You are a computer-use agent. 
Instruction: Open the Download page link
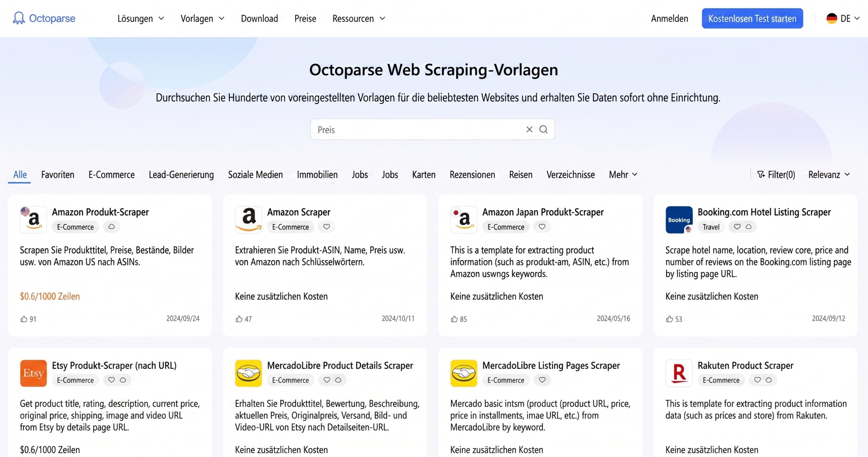click(259, 18)
